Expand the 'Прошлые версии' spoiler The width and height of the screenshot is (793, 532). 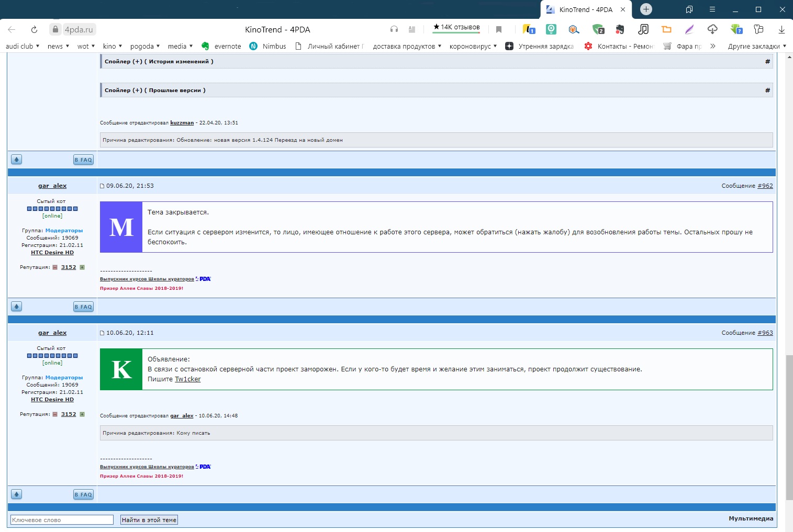click(x=155, y=90)
